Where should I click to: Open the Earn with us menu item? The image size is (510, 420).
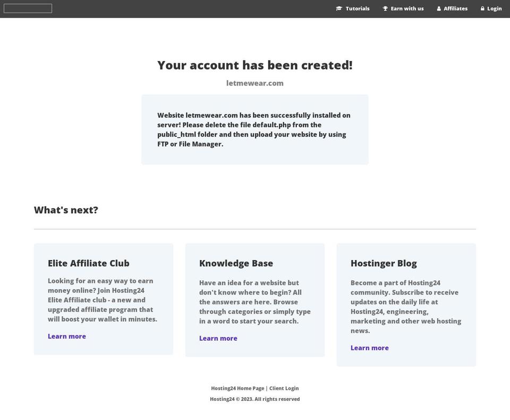click(x=403, y=9)
